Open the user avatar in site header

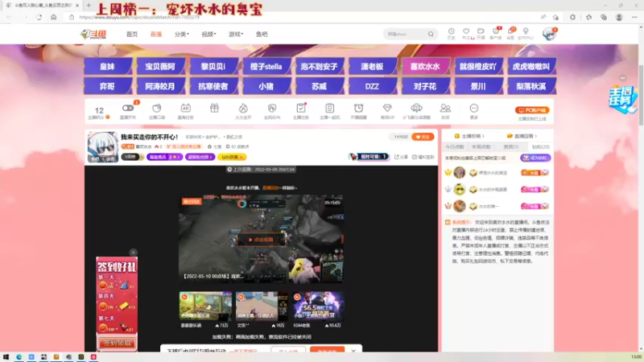549,34
